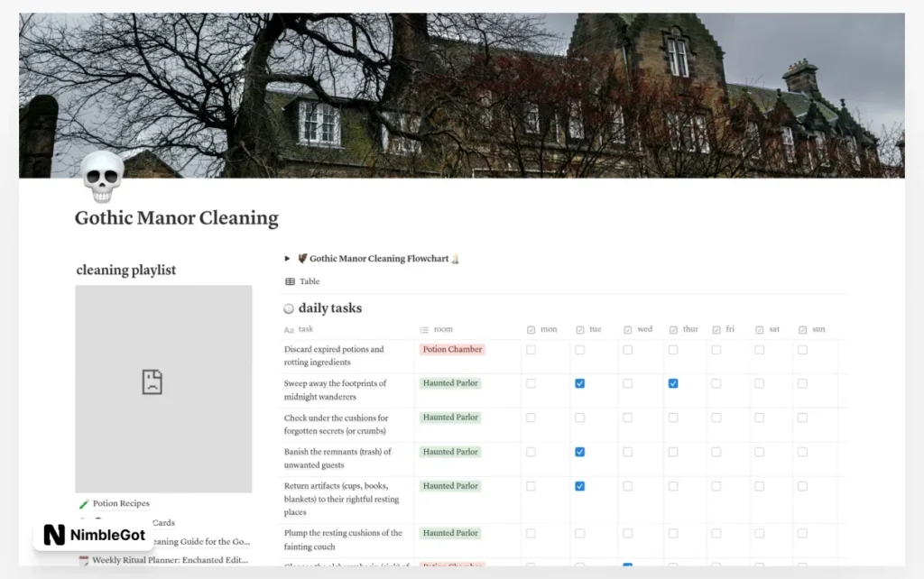924x579 pixels.
Task: Check sat for Banish the remnants
Action: [759, 452]
